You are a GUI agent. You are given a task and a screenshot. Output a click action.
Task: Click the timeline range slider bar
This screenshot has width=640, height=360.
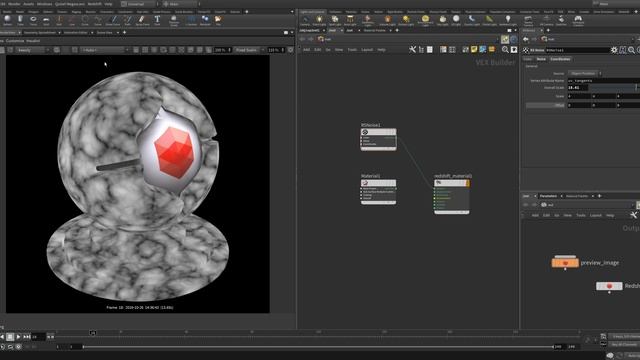(318, 347)
